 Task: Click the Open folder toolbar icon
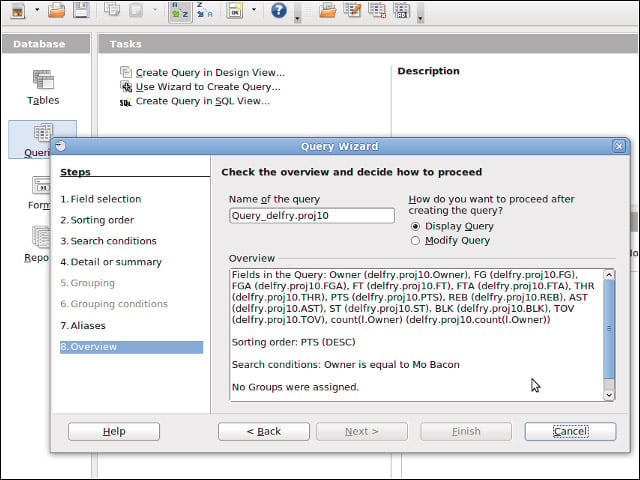click(x=56, y=10)
